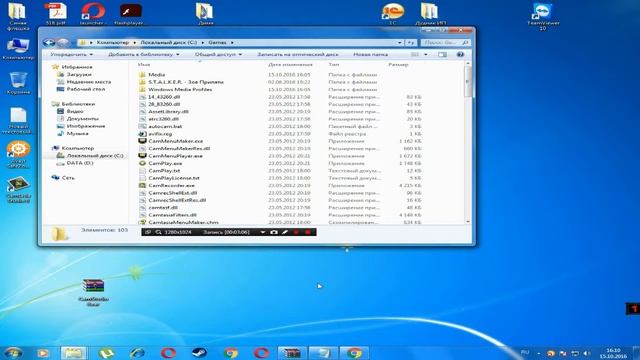Select the CamStudio archive on desktop
Image resolution: width=640 pixels, height=360 pixels.
coord(93,292)
